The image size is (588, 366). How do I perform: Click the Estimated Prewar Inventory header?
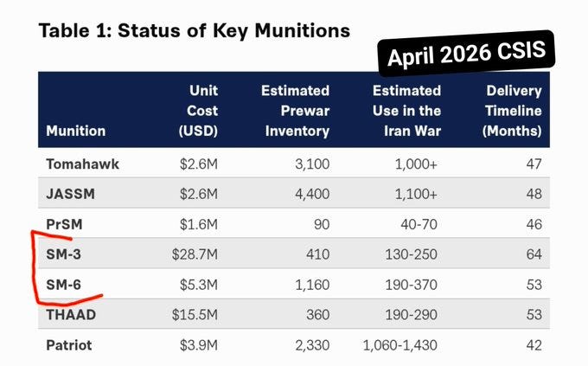(x=296, y=111)
